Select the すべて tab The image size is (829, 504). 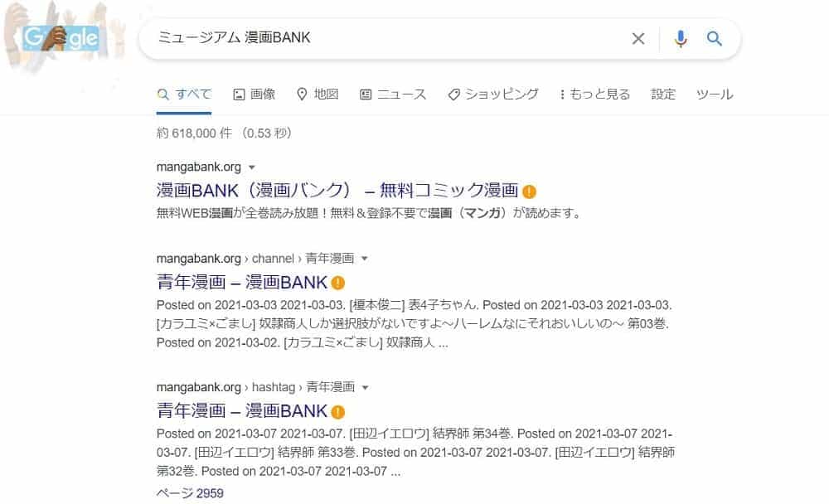click(184, 94)
